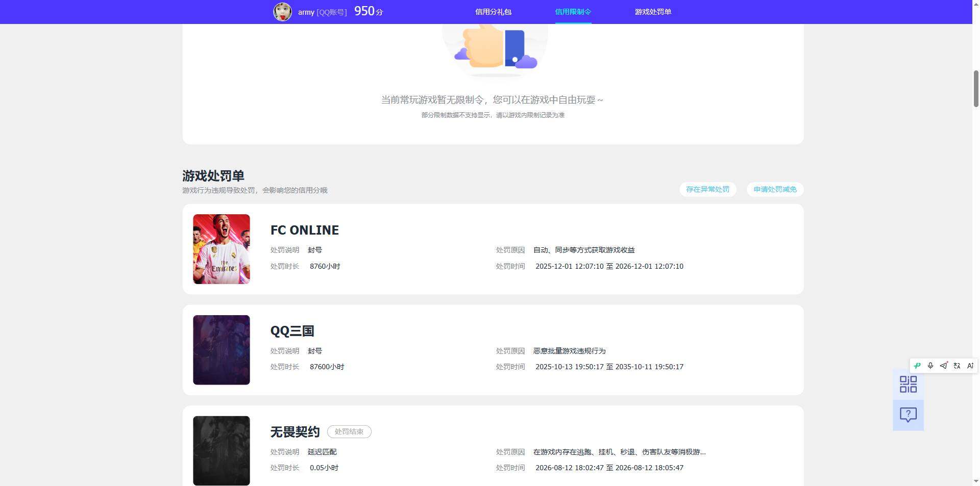Click the 2025-12-01 12:07:10 penalty time range
Image resolution: width=980 pixels, height=486 pixels.
click(609, 266)
